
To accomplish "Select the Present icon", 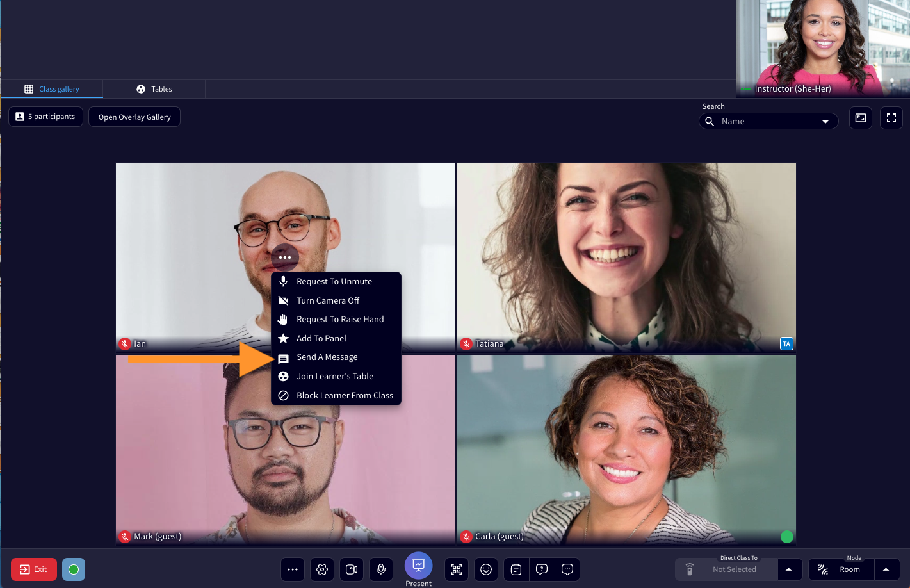I will (x=418, y=566).
